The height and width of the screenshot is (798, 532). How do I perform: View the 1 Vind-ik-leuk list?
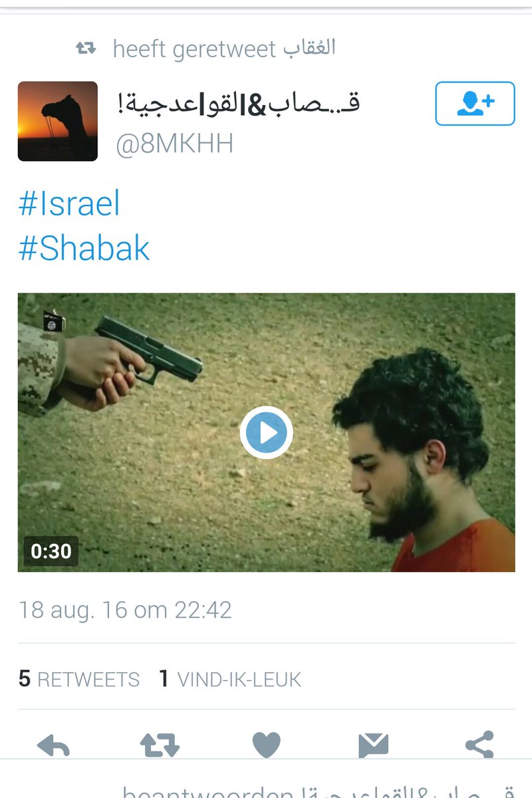pos(230,679)
